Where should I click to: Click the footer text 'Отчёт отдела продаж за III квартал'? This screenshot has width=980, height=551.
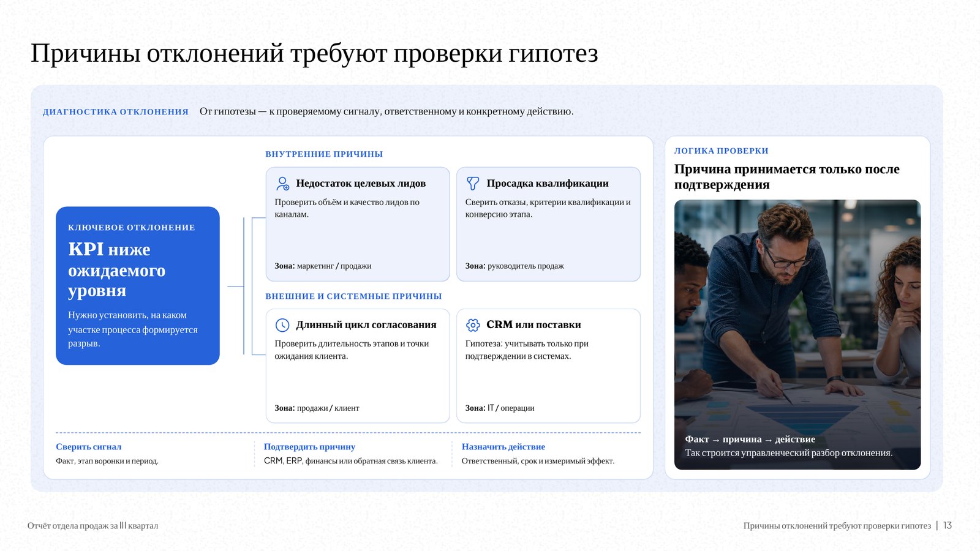click(x=92, y=525)
